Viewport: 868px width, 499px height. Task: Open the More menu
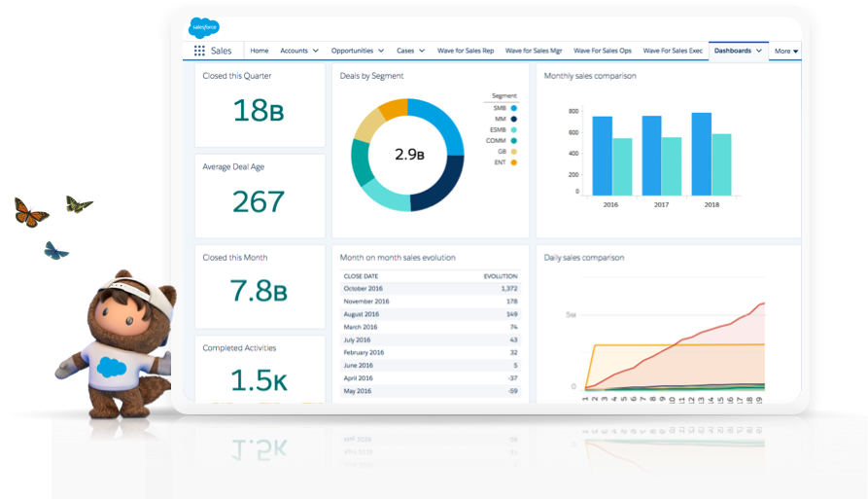[786, 51]
